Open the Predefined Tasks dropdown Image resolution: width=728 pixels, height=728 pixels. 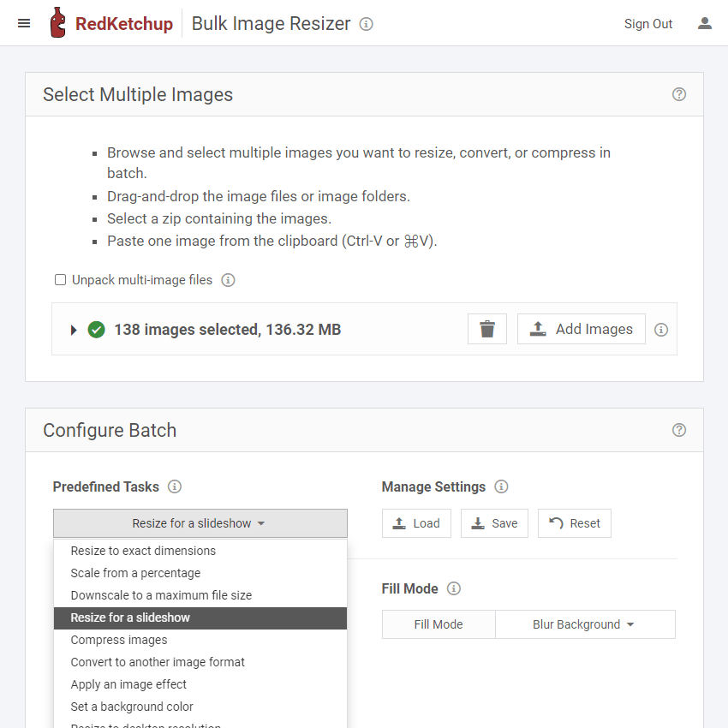[x=200, y=522]
